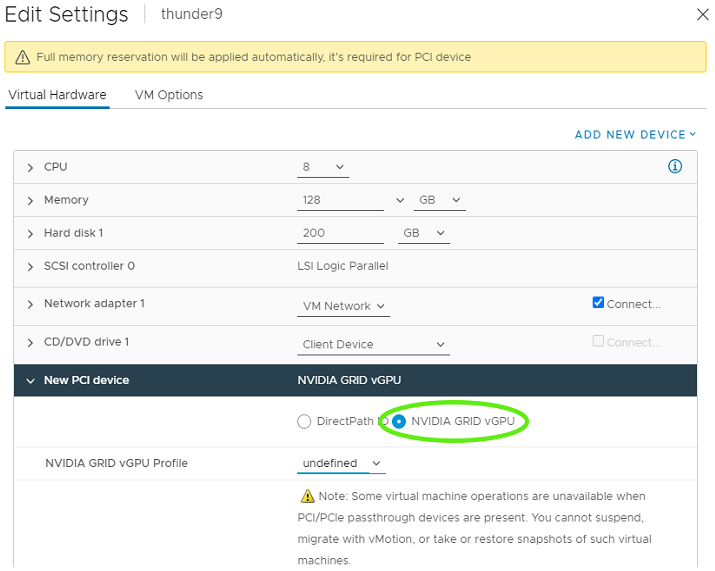Expand the CPU row

pos(30,168)
